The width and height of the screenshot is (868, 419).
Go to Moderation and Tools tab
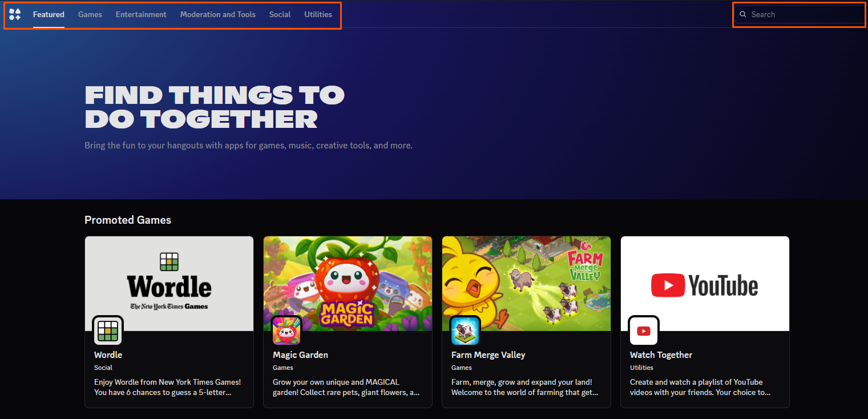pos(218,14)
